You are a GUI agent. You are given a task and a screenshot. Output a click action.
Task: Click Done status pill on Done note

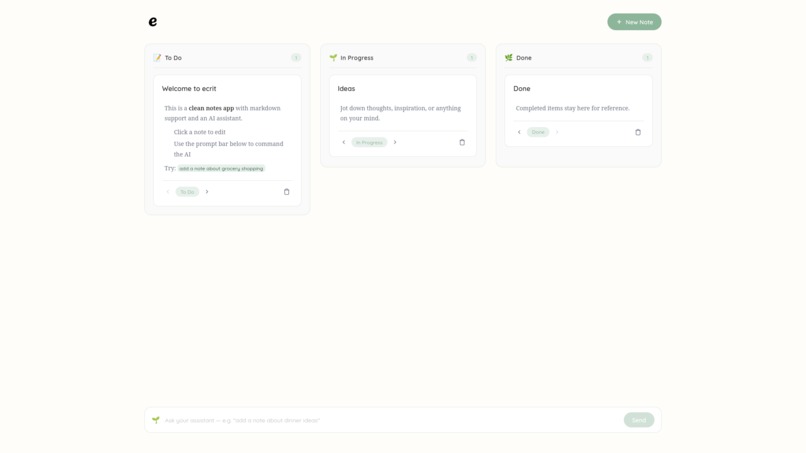point(538,132)
